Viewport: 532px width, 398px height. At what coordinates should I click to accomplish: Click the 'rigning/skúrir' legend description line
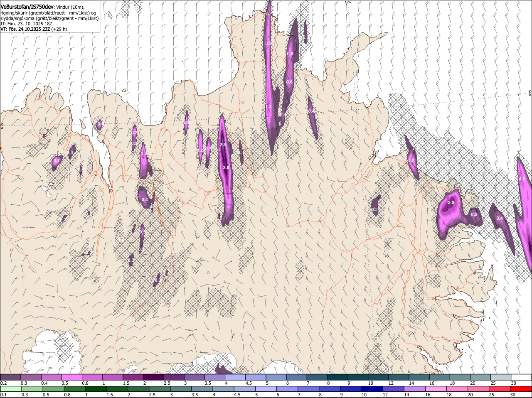(48, 13)
